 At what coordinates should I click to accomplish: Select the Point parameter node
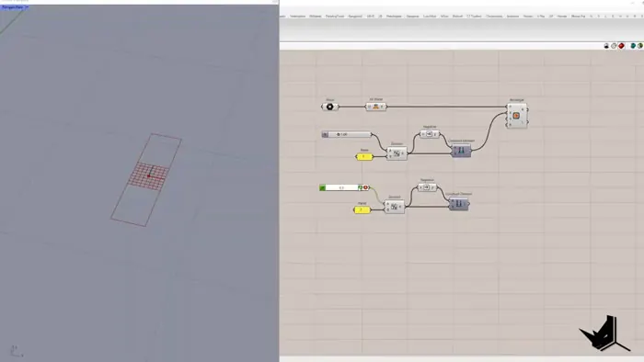tap(329, 107)
